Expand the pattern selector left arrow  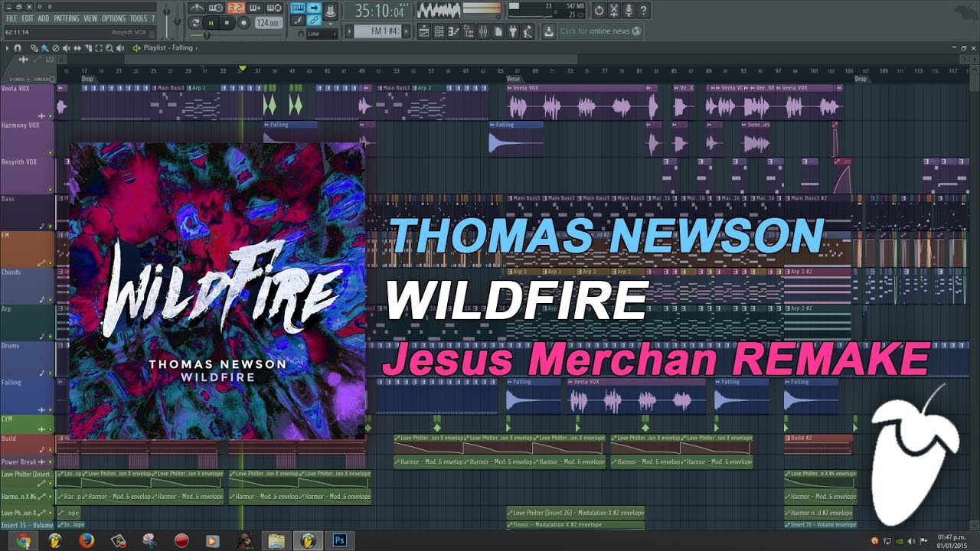coord(349,31)
